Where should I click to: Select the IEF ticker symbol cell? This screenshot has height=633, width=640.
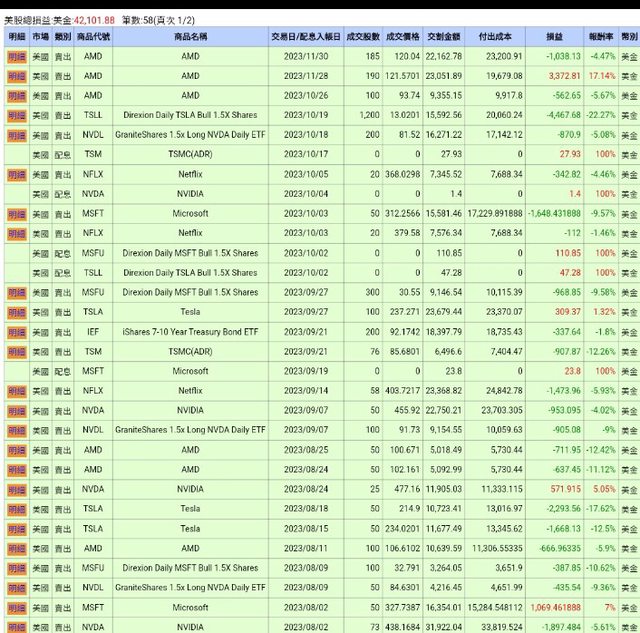[92, 331]
